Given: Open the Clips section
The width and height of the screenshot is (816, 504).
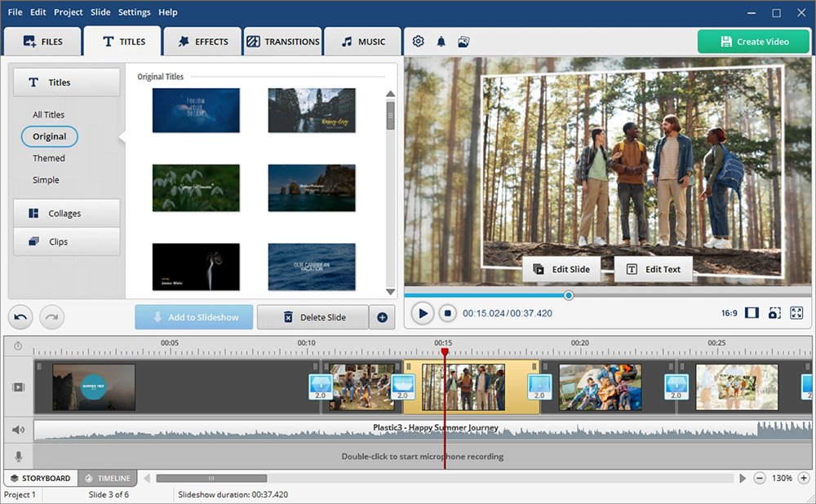Looking at the screenshot, I should 67,241.
